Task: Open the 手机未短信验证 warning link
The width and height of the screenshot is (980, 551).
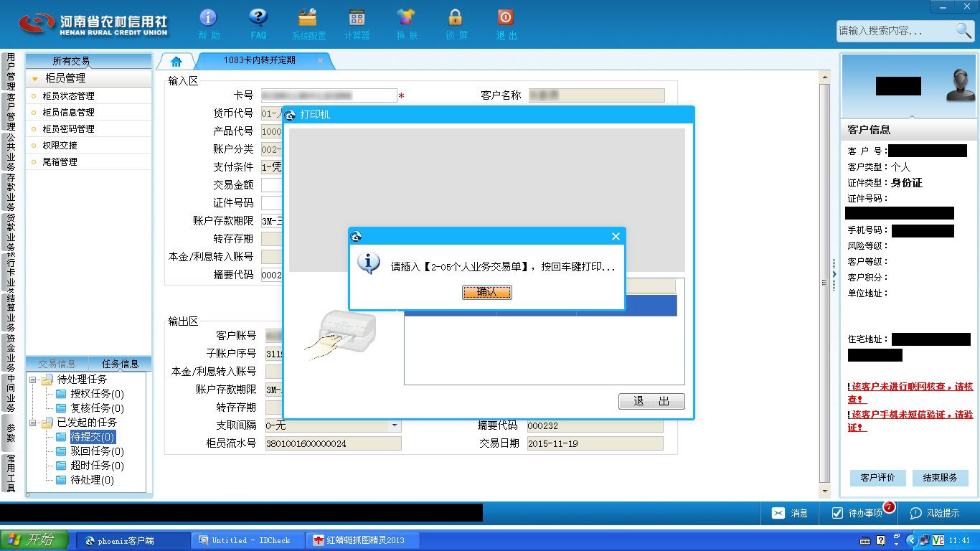Action: click(x=910, y=420)
